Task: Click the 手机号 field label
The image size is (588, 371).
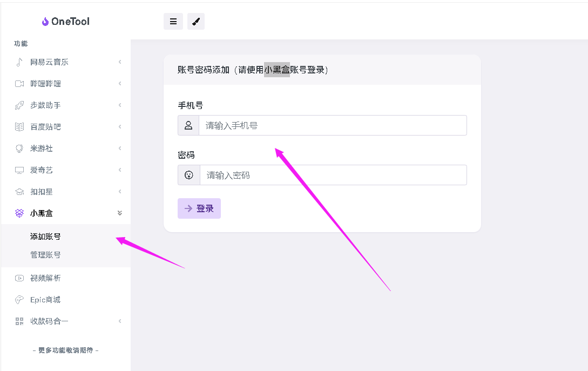Action: point(191,106)
